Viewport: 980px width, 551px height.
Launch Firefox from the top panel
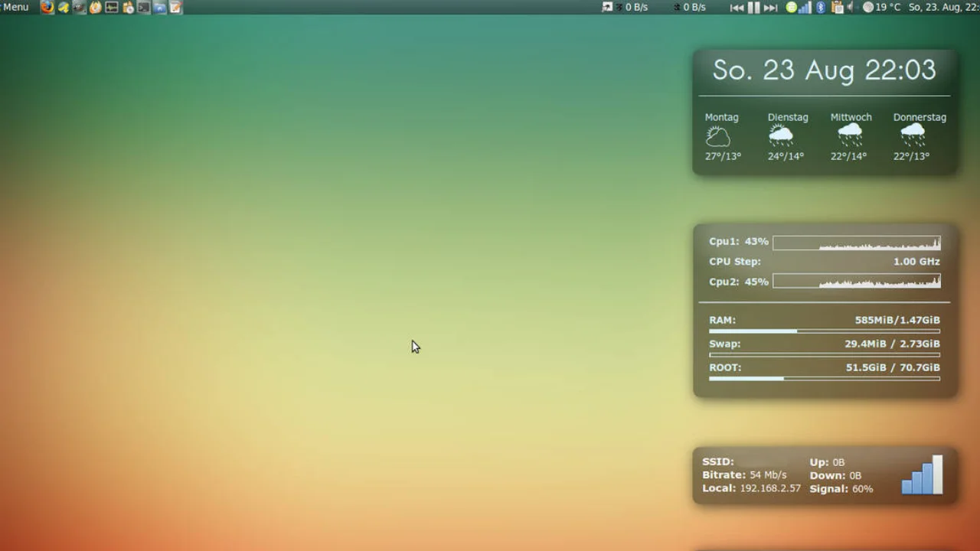coord(47,8)
